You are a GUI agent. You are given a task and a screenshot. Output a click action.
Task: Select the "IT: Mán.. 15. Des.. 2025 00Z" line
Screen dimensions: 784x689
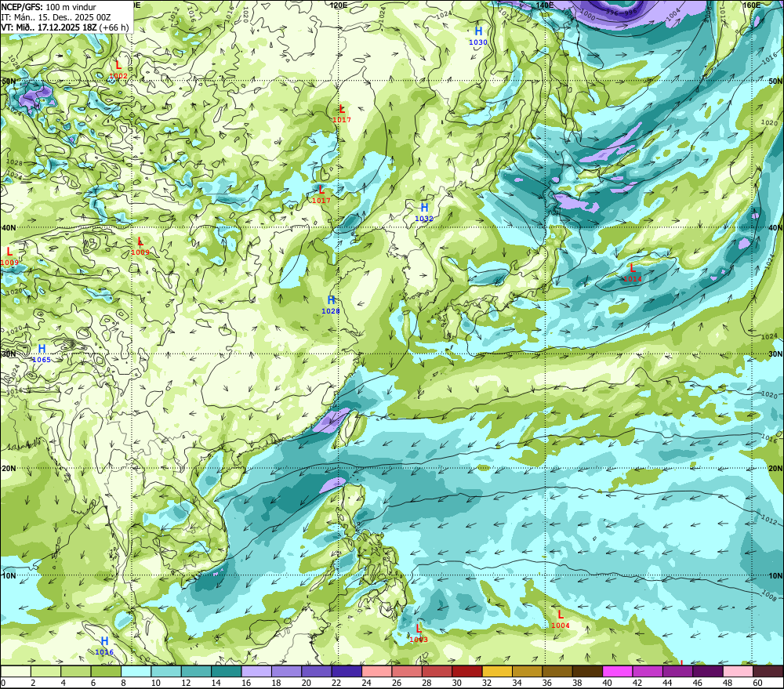tap(56, 17)
